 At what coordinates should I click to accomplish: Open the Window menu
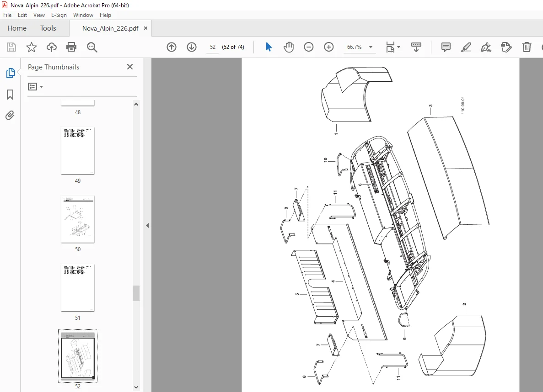click(83, 15)
